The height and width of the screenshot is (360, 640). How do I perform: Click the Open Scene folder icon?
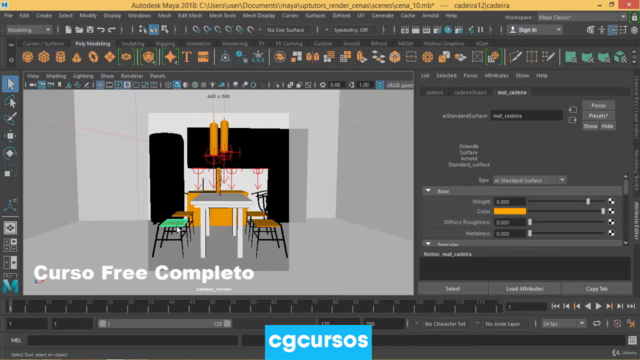(x=79, y=30)
